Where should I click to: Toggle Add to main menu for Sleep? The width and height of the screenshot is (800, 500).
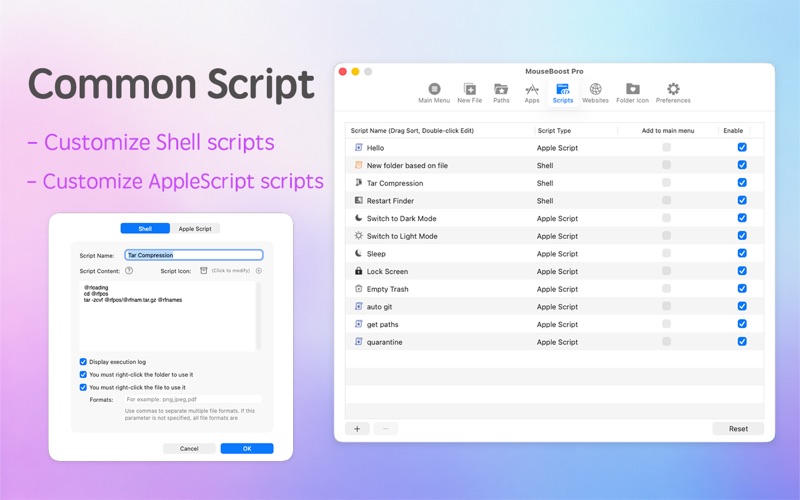tap(666, 253)
